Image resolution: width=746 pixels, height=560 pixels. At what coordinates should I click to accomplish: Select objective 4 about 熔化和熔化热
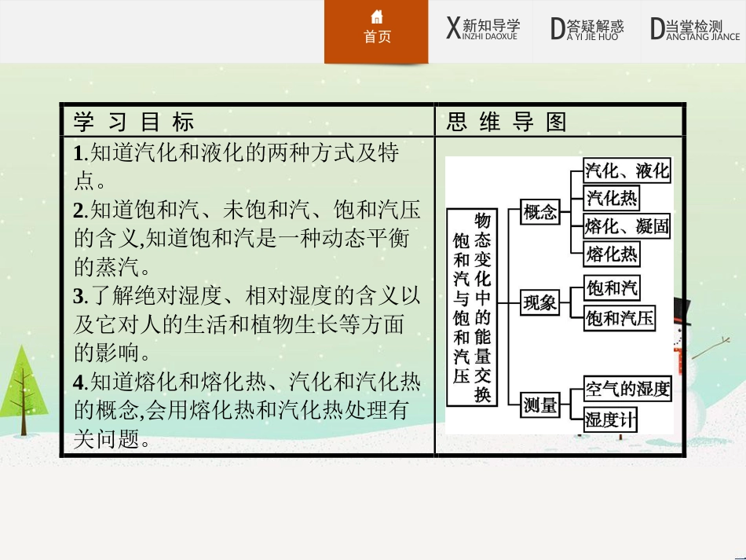(x=247, y=410)
